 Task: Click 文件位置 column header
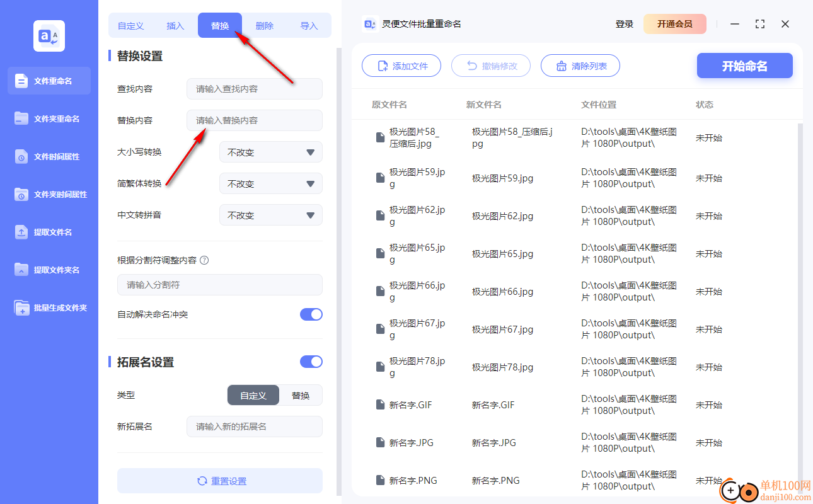tap(599, 105)
